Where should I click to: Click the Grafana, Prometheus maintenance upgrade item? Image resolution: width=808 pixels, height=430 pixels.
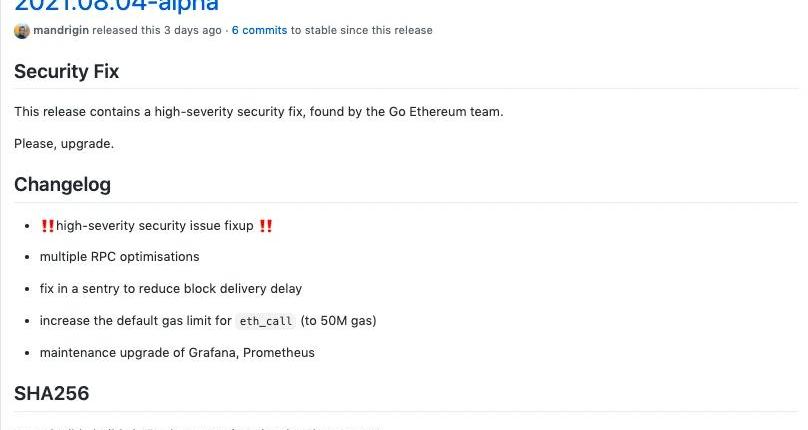pos(177,353)
